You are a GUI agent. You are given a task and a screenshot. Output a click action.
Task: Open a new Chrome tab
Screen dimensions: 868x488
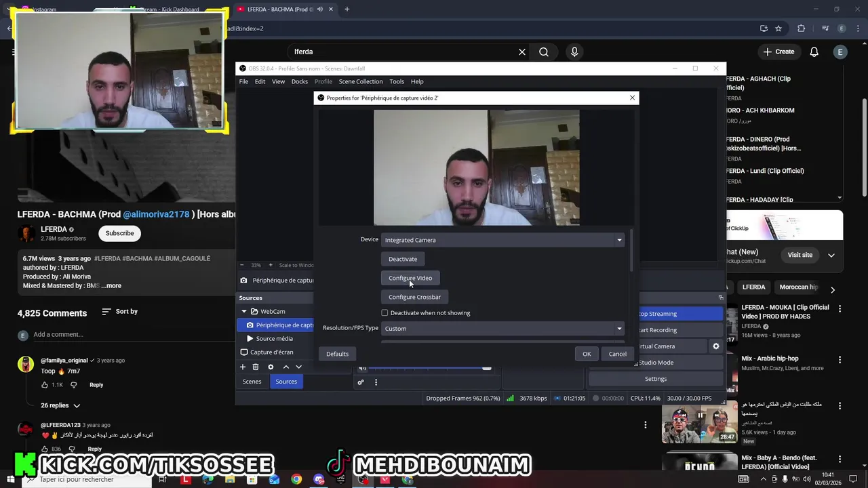[x=347, y=9]
